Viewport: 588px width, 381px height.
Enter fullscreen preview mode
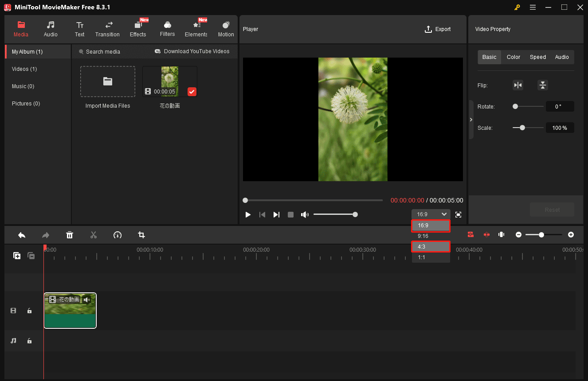(x=458, y=214)
